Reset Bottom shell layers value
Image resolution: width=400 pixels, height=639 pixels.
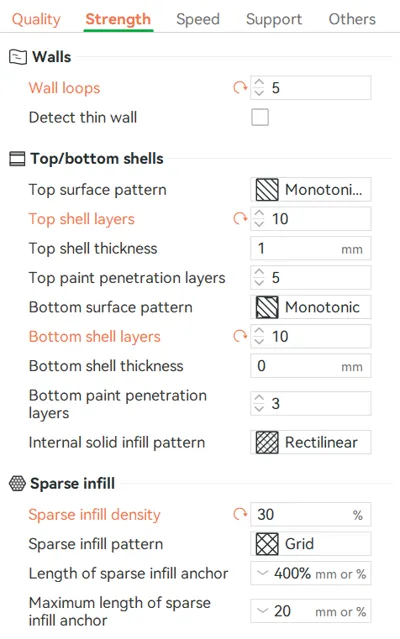pos(240,336)
